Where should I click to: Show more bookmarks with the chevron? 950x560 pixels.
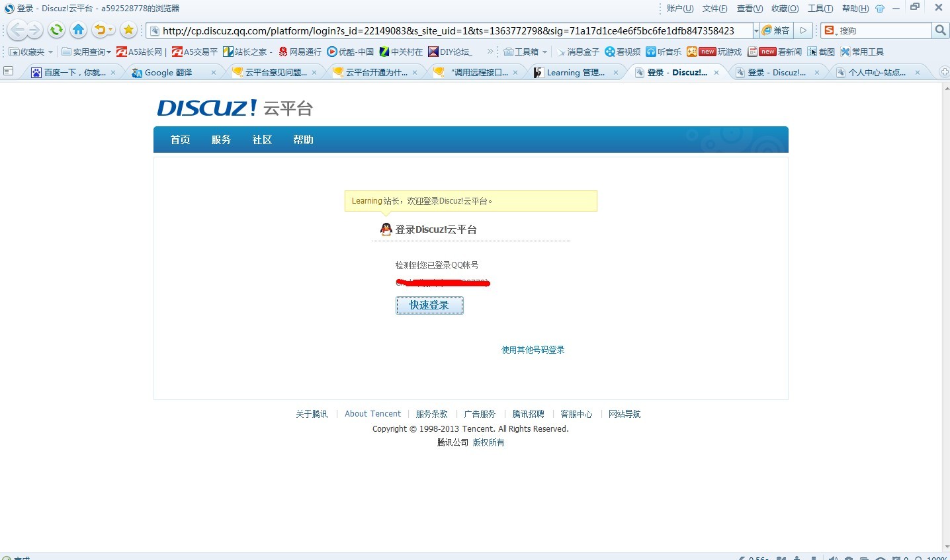coord(490,52)
